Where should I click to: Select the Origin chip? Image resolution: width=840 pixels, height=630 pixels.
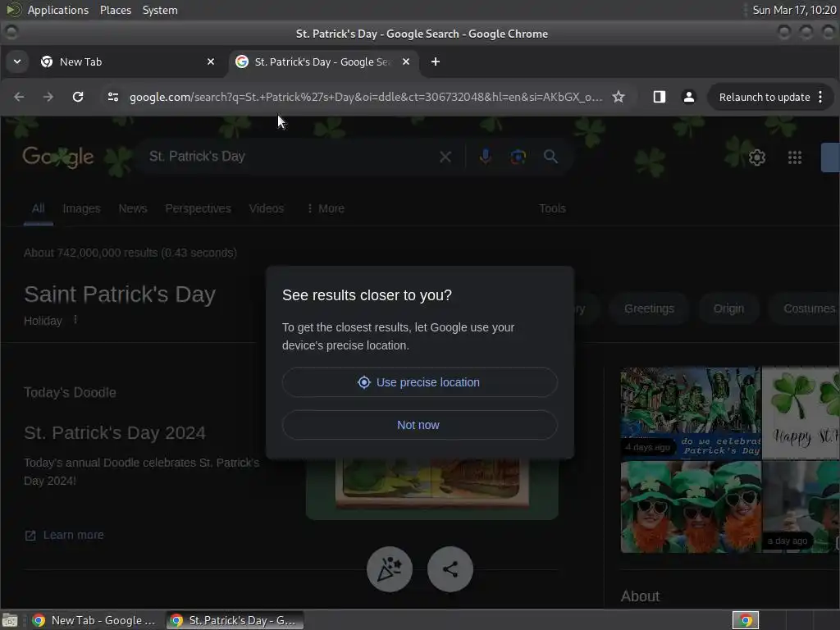point(728,308)
